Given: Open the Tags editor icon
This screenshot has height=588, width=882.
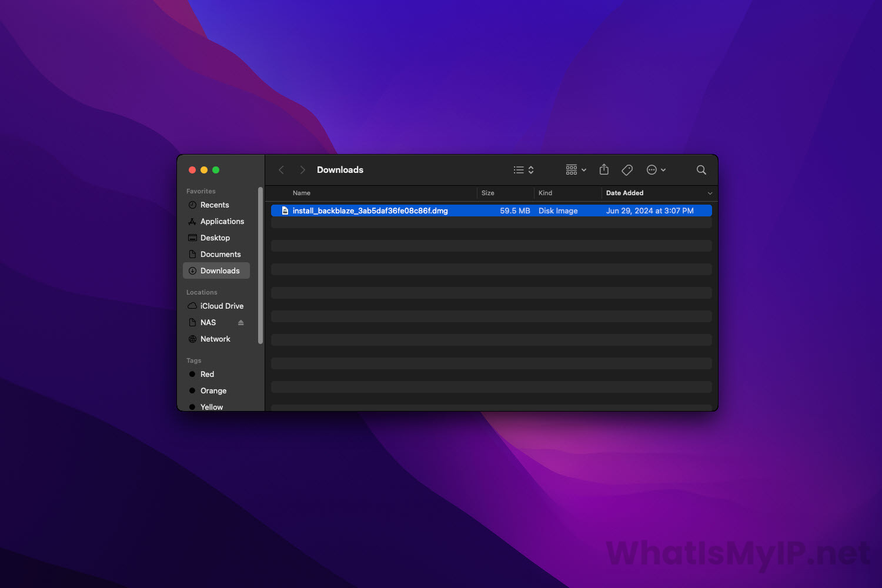Looking at the screenshot, I should click(x=627, y=170).
